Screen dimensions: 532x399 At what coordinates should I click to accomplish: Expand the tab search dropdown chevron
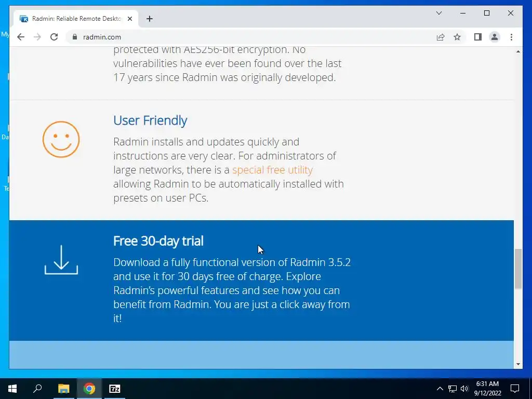[438, 13]
